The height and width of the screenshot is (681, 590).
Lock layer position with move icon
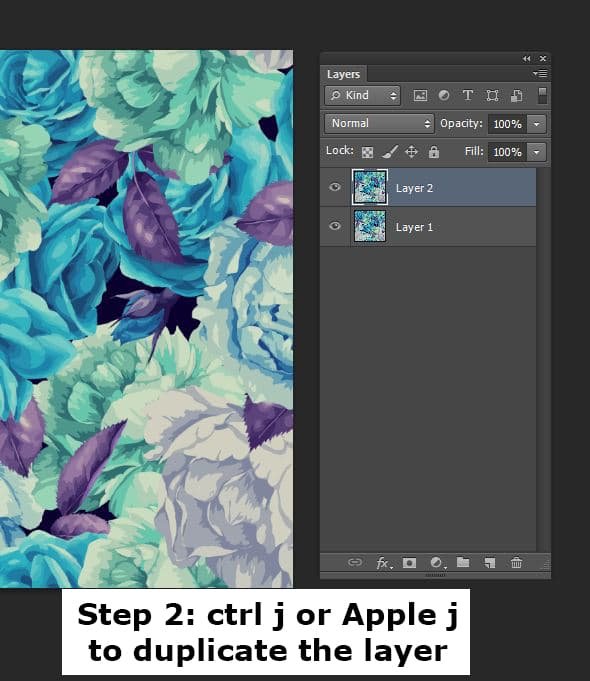point(411,152)
